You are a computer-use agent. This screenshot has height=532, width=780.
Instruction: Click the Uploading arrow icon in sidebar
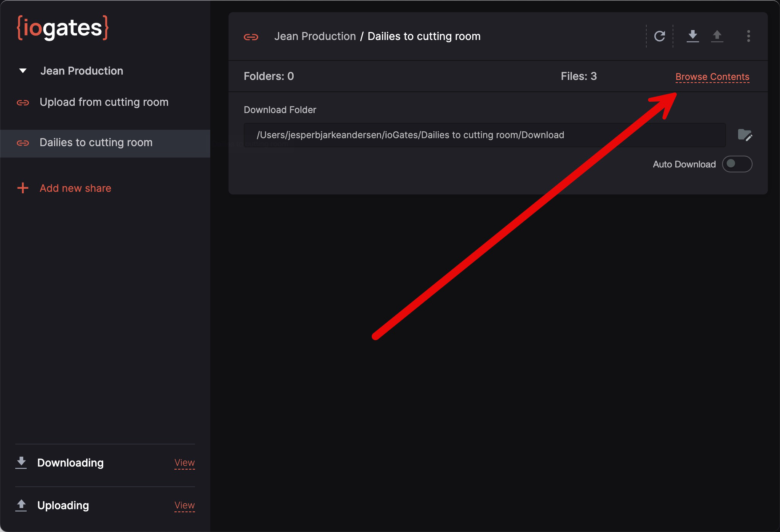(21, 505)
